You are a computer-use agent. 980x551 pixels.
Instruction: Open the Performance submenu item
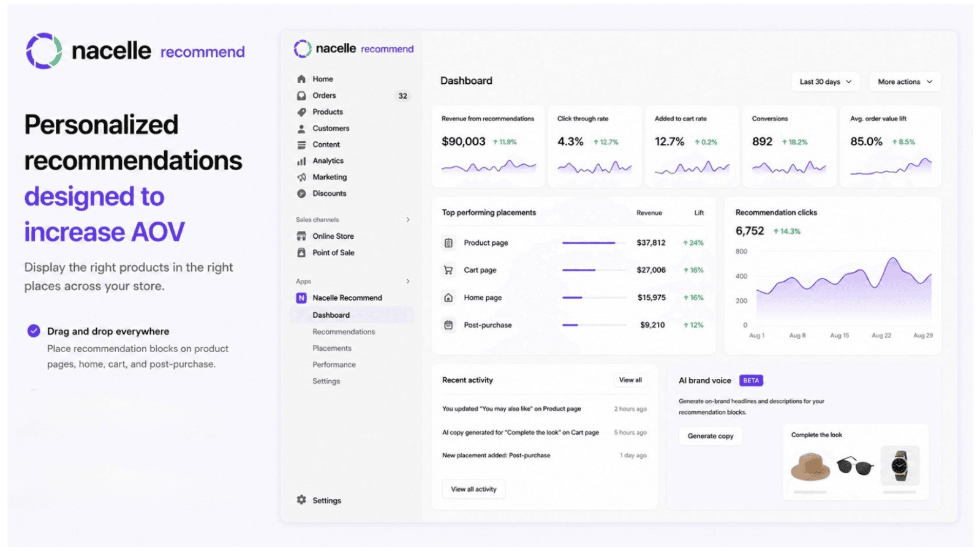pos(334,365)
